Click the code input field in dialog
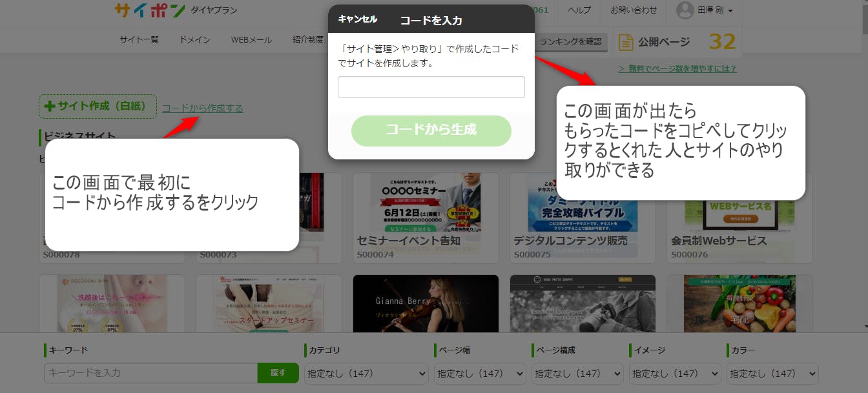The width and height of the screenshot is (868, 393). tap(431, 87)
